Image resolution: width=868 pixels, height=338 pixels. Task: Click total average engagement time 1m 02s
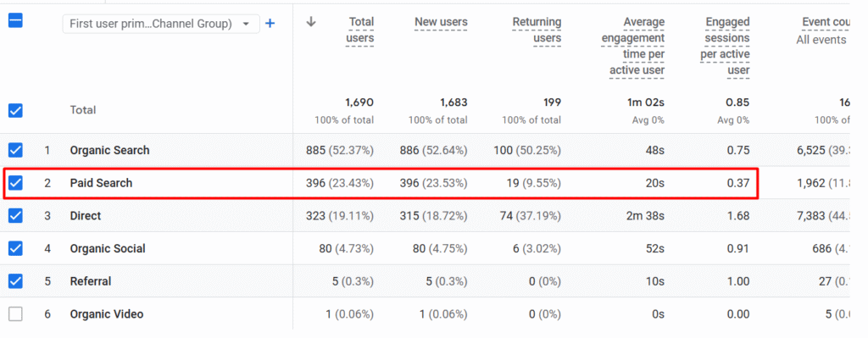click(x=645, y=103)
